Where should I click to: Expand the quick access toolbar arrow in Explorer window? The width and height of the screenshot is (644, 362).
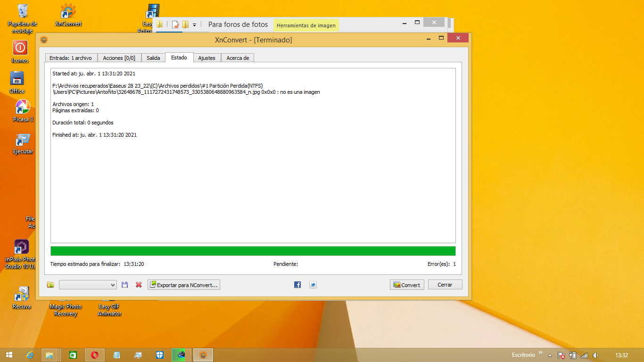(x=194, y=25)
